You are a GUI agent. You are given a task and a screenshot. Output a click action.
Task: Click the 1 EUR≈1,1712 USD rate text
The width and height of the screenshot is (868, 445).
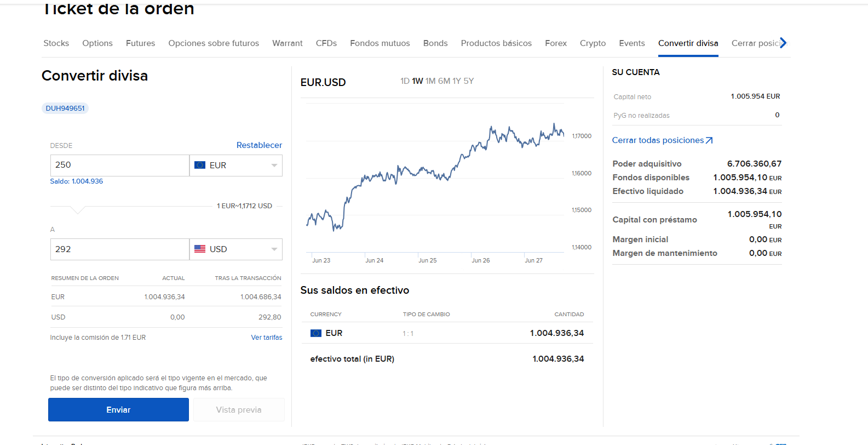pyautogui.click(x=244, y=206)
